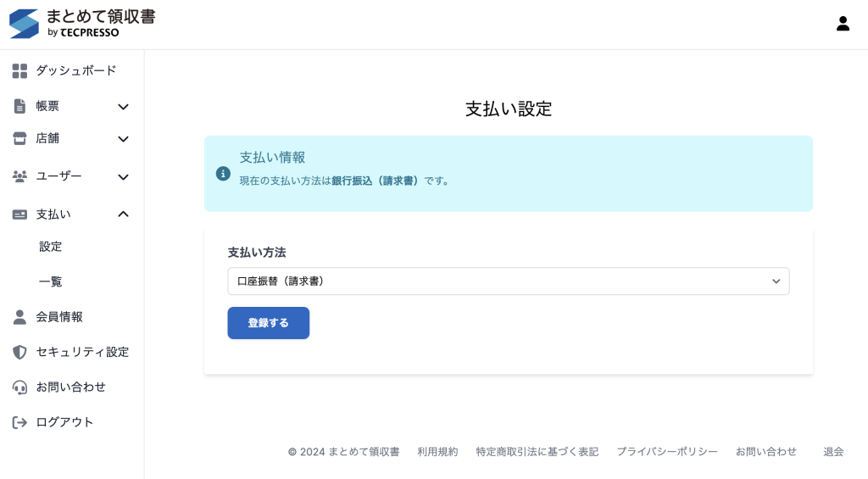Image resolution: width=868 pixels, height=479 pixels.
Task: Click the セキュリティ設定 shield icon
Action: click(x=19, y=352)
